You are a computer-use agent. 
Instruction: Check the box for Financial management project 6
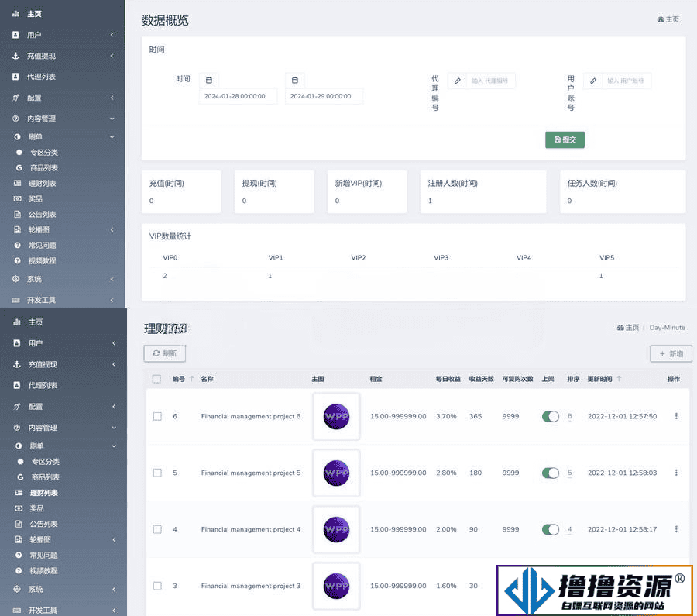click(x=157, y=416)
